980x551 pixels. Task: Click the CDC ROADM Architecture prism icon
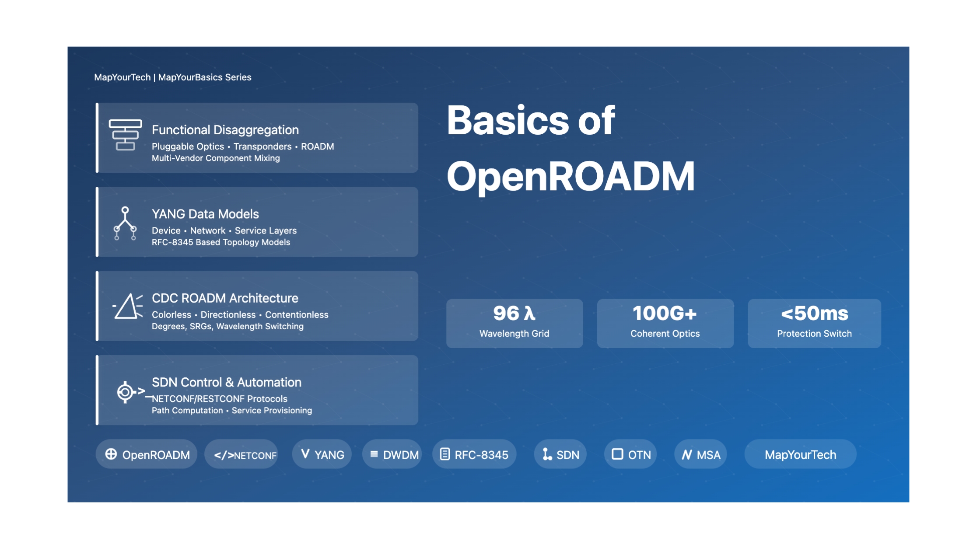pos(127,306)
